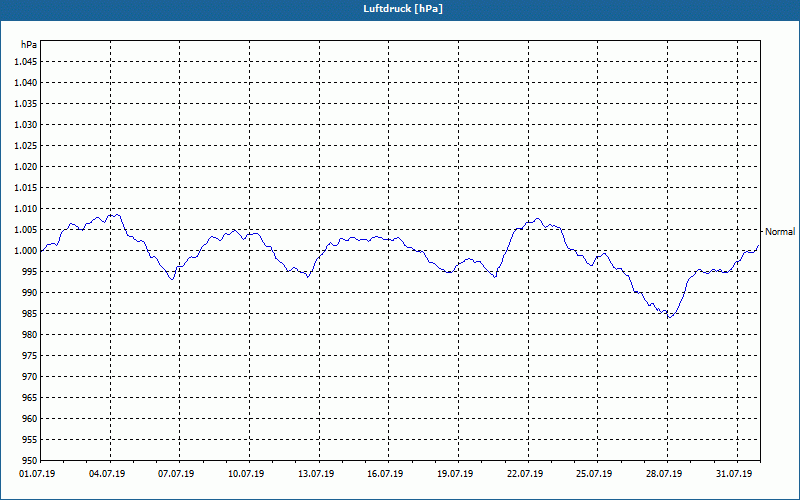The height and width of the screenshot is (500, 800).
Task: Select the 965 y-axis value
Action: pos(31,397)
